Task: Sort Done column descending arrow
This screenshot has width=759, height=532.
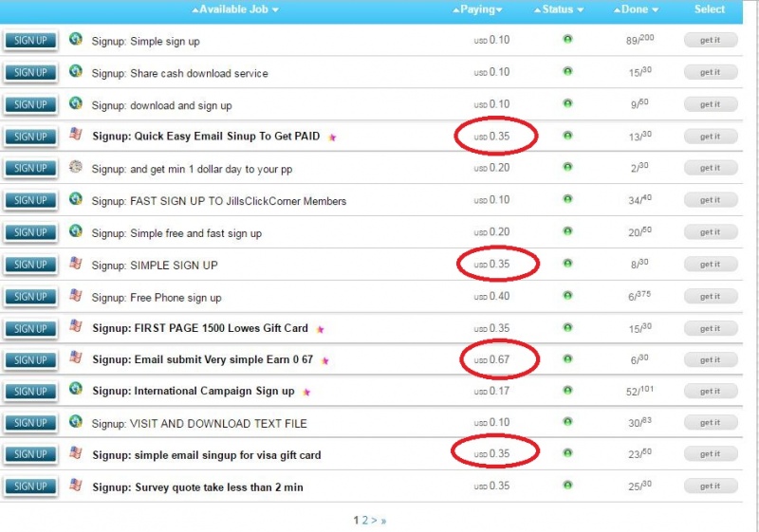Action: point(655,10)
